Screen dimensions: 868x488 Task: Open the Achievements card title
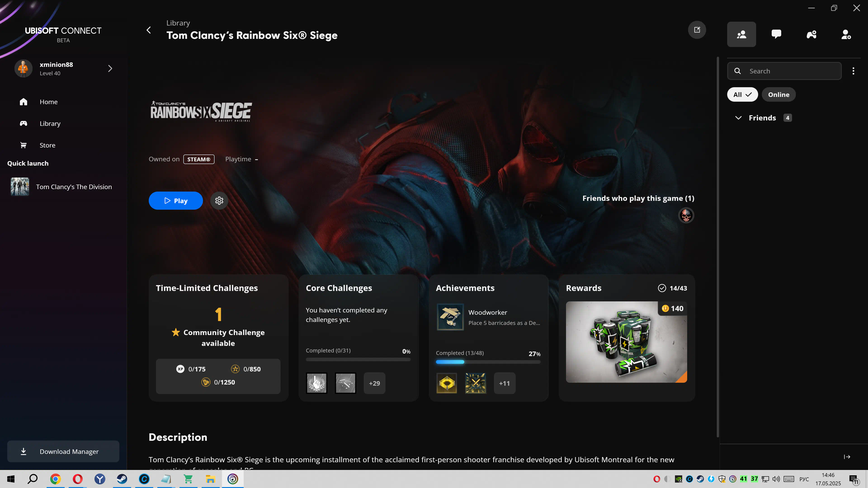pyautogui.click(x=465, y=288)
